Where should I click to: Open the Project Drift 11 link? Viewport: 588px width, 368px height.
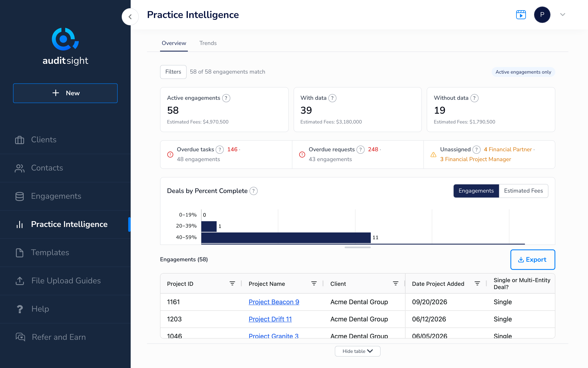click(x=270, y=319)
